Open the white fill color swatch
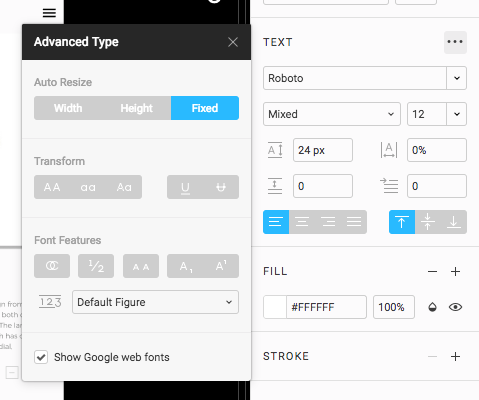The width and height of the screenshot is (479, 400). tap(275, 307)
